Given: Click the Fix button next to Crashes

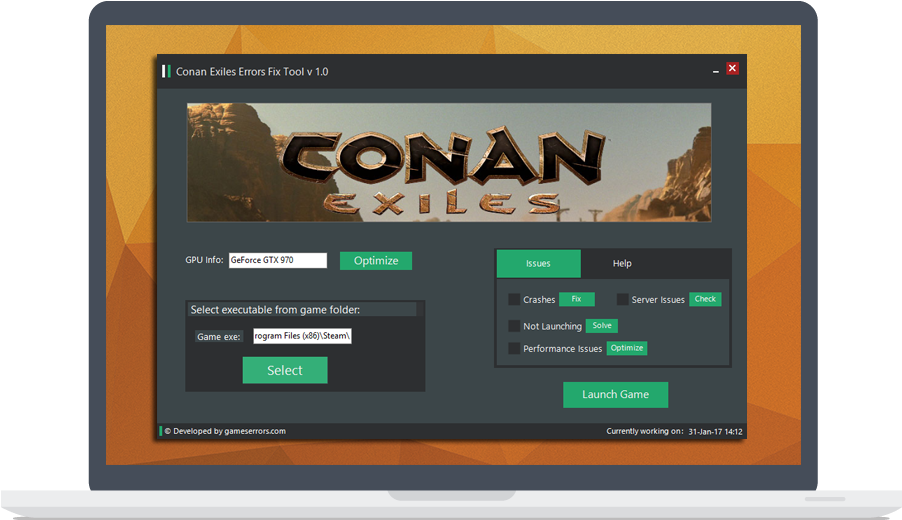Looking at the screenshot, I should point(576,299).
